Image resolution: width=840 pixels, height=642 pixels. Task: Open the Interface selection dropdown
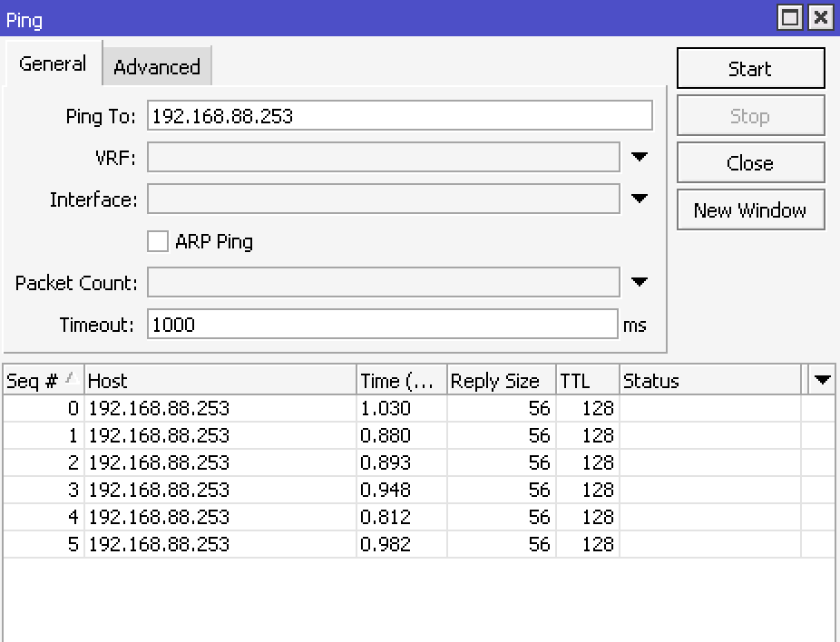click(640, 199)
